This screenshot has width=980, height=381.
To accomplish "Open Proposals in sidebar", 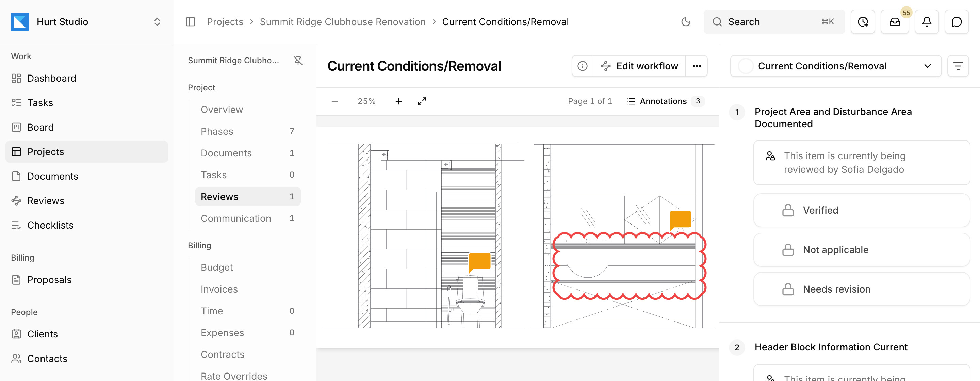I will click(x=87, y=280).
